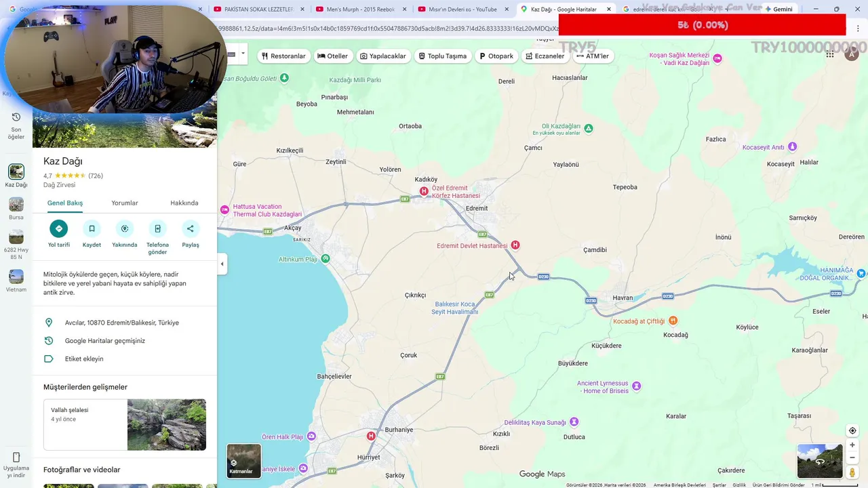This screenshot has width=868, height=488.
Task: Save the place with the Kaydet icon
Action: pos(92,228)
